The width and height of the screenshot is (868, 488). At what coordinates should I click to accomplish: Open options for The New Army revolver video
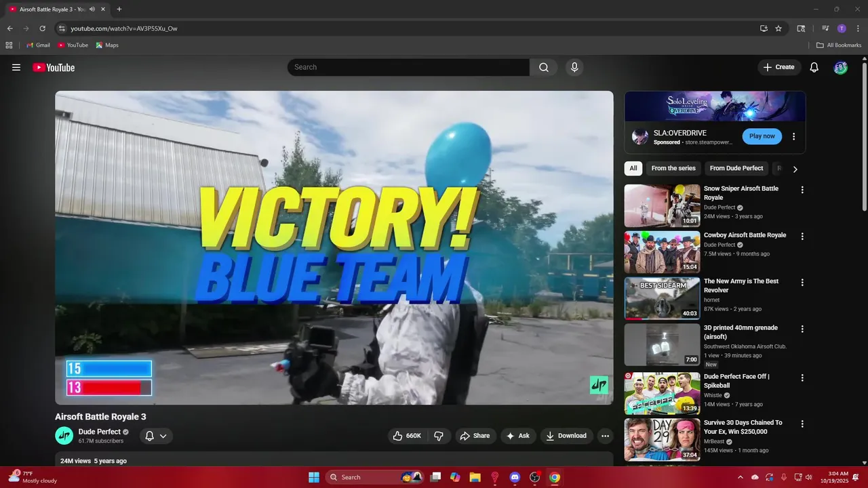click(x=802, y=283)
